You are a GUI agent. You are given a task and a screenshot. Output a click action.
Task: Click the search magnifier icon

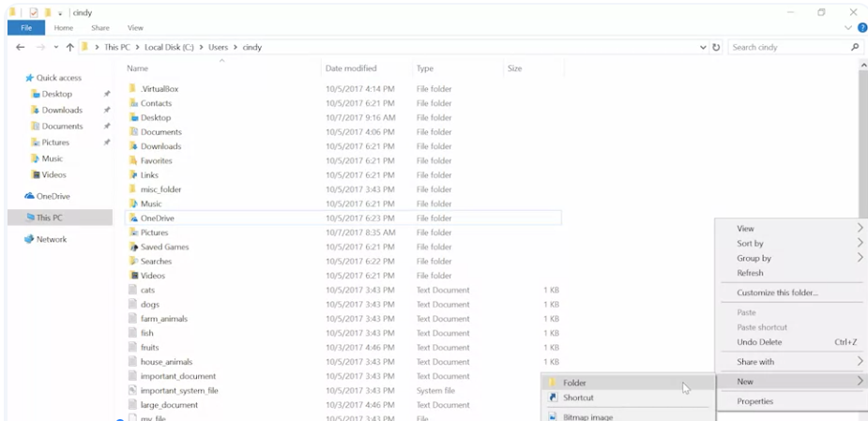pyautogui.click(x=854, y=47)
